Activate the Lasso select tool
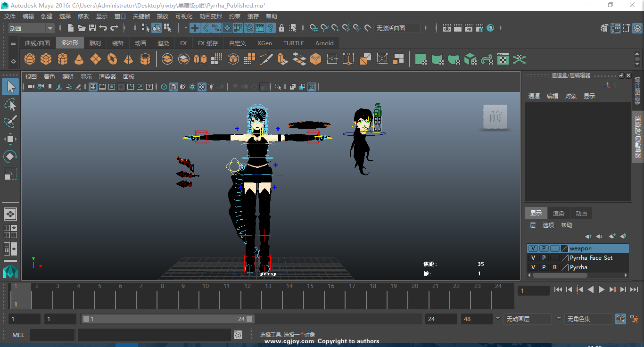 point(10,104)
